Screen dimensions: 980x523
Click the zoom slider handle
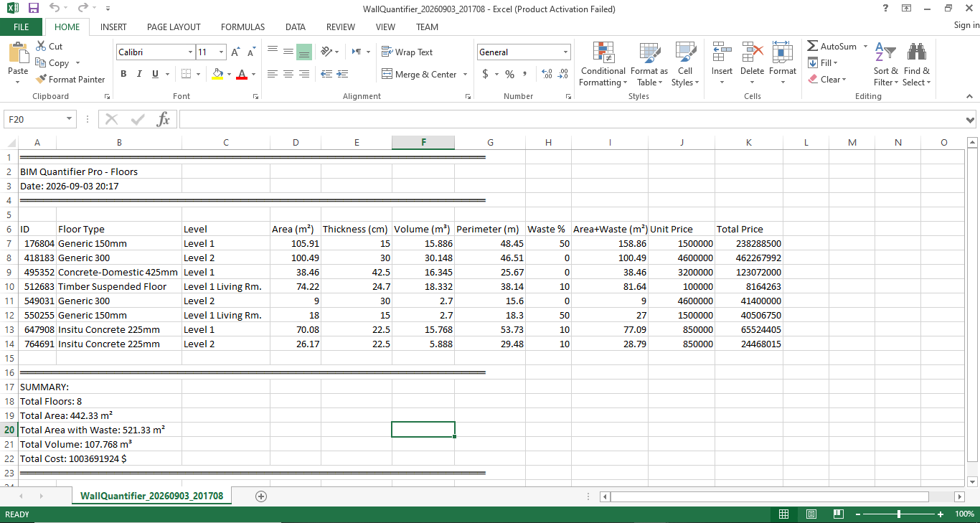pos(899,514)
